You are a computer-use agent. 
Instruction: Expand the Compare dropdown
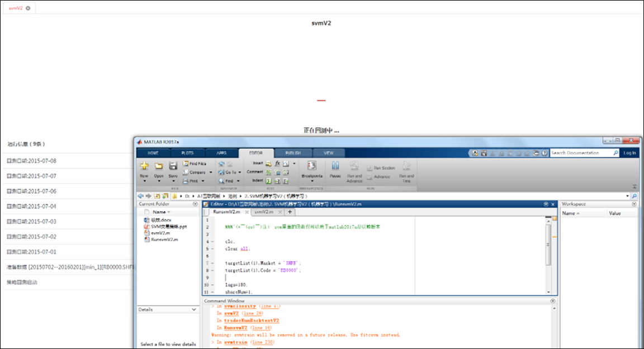point(210,173)
